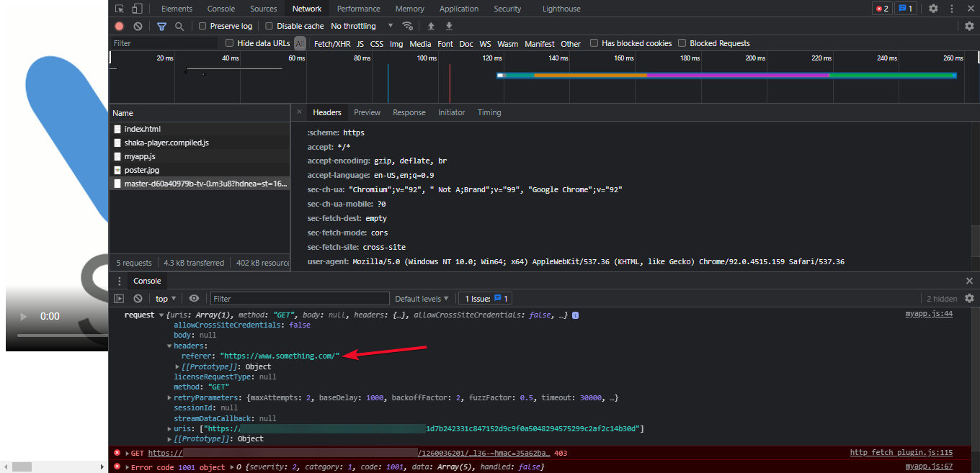Enable the Preserve log checkbox

202,26
